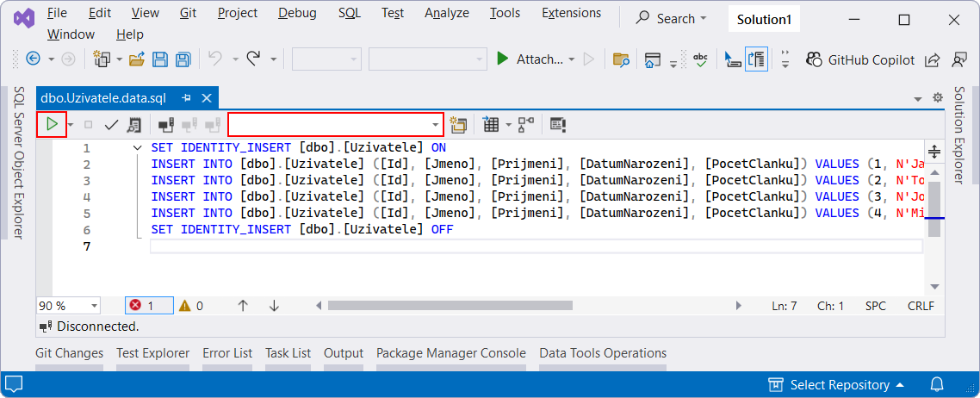Save the file with the Save icon

pos(161,59)
